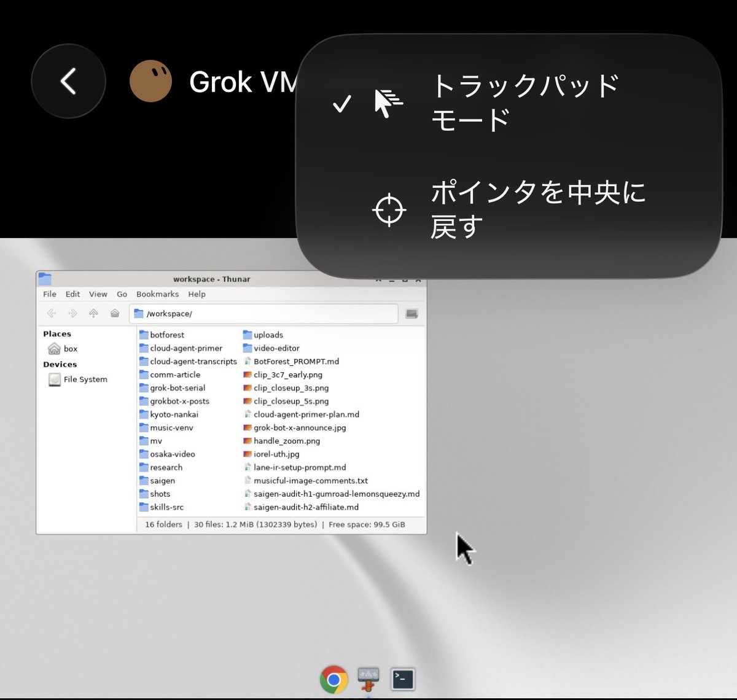
Task: Select the osaka-video folder
Action: point(168,454)
